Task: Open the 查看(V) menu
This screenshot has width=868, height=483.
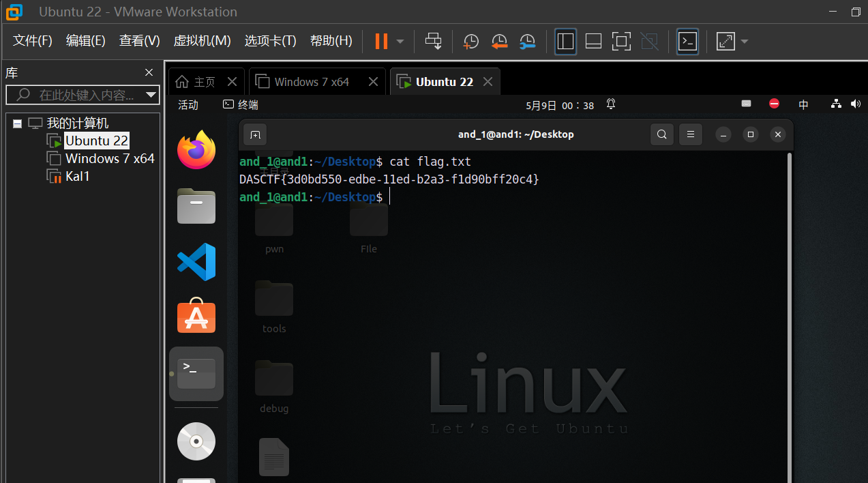Action: coord(140,40)
